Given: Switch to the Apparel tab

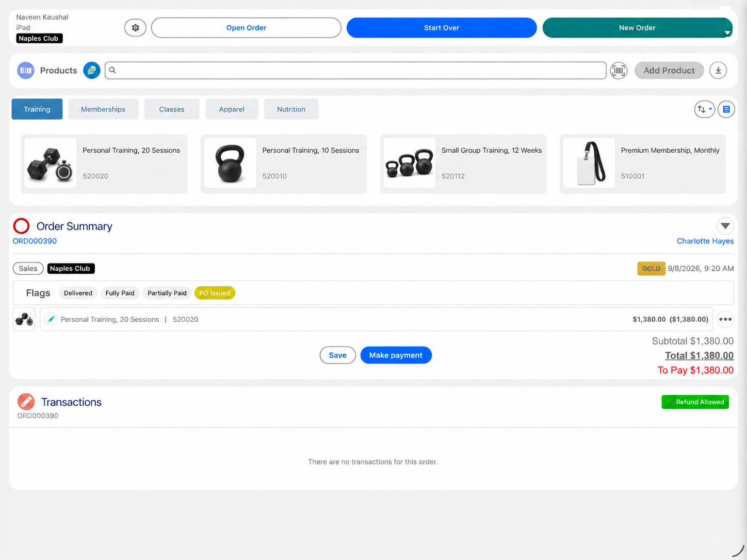Looking at the screenshot, I should point(232,109).
